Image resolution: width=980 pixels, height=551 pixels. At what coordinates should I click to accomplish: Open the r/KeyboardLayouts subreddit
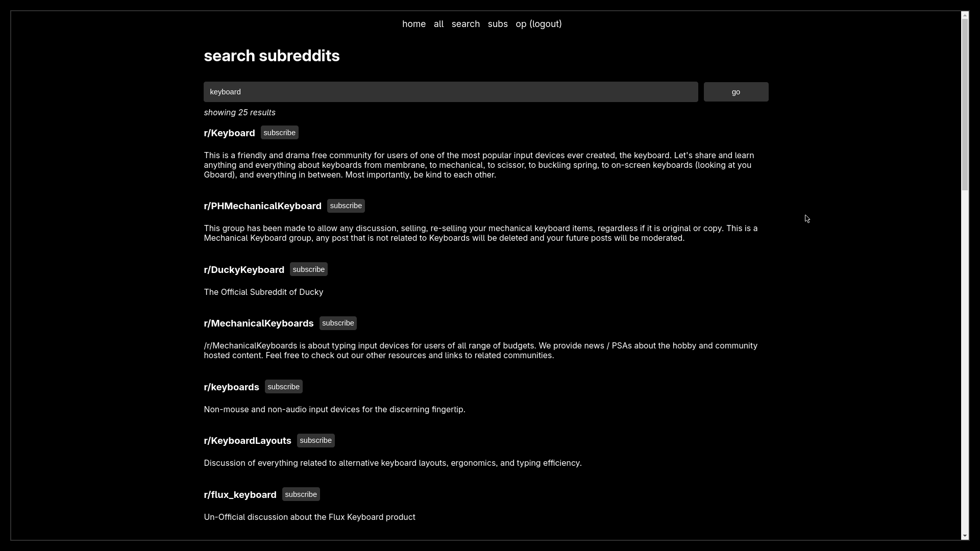point(247,440)
